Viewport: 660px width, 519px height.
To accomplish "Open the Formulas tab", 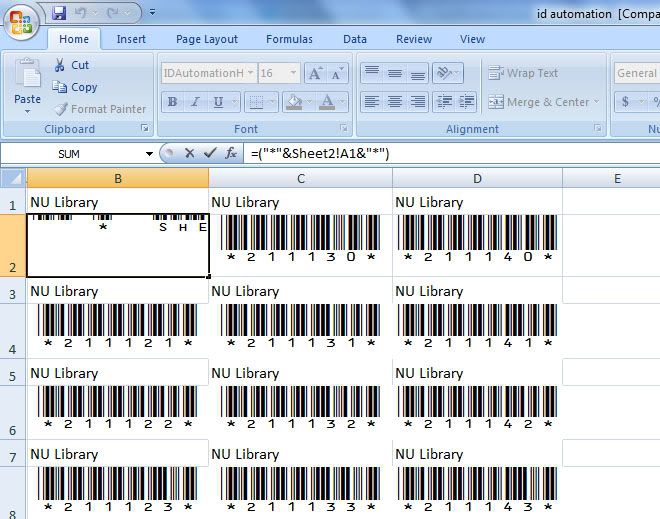I will pyautogui.click(x=289, y=39).
